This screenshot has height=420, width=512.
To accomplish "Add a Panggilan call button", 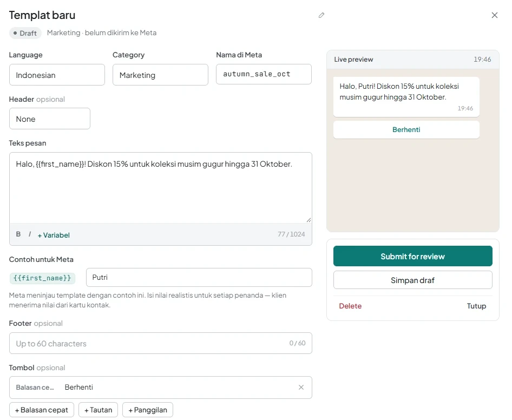I will click(x=148, y=410).
